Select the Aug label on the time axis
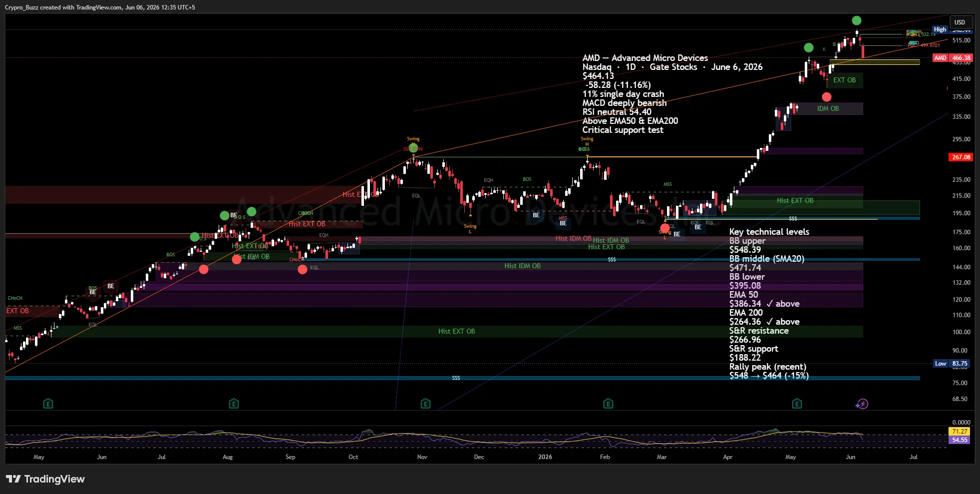 coord(228,457)
